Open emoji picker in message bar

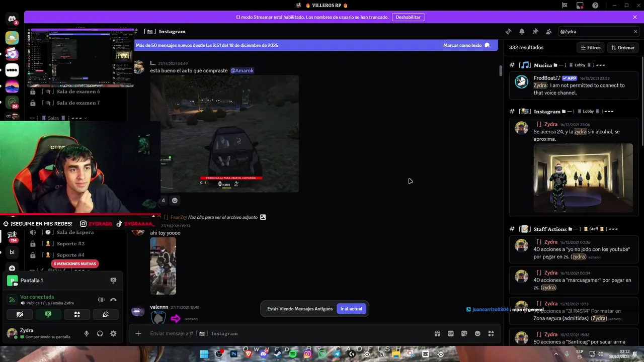click(x=477, y=333)
